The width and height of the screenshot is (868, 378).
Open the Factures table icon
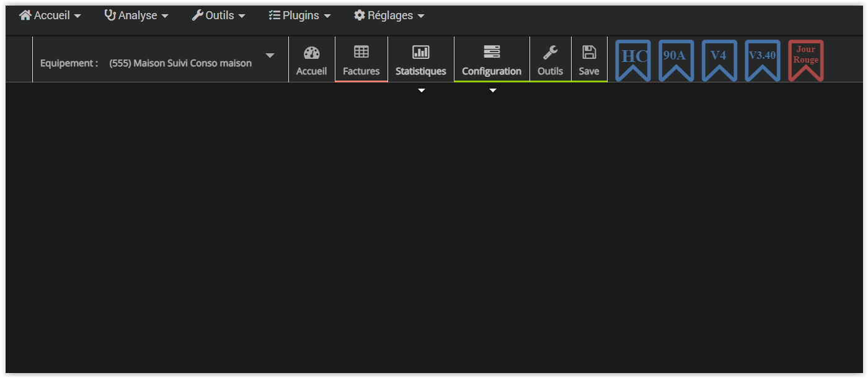click(x=361, y=52)
